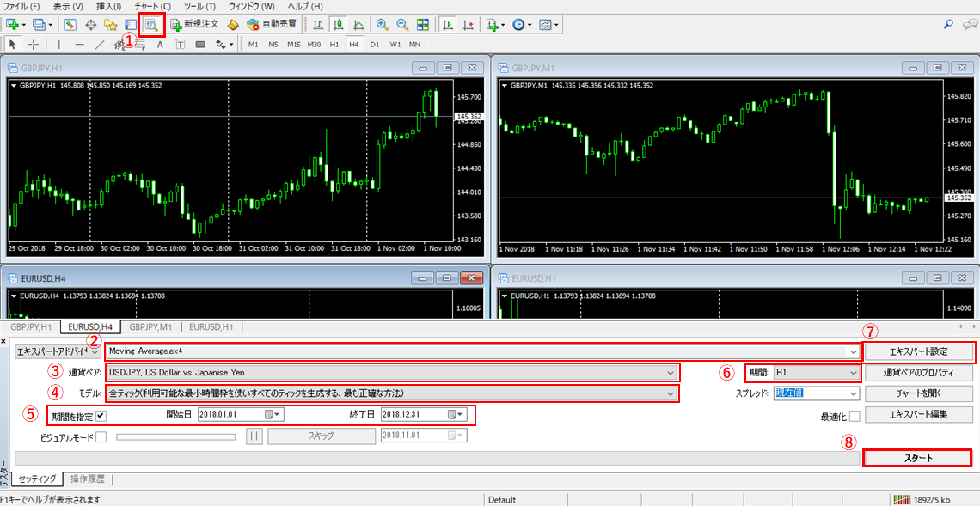Switch to the 操作履歴 tab

point(89,479)
